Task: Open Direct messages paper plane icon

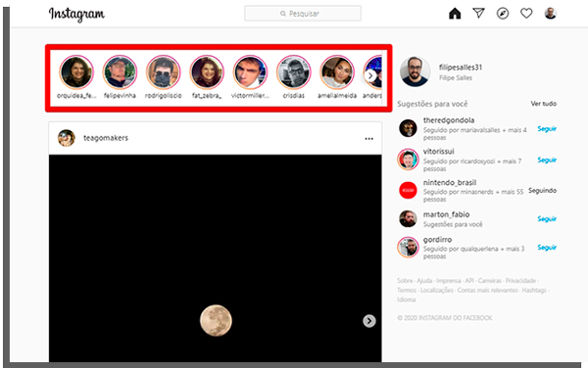Action: [479, 13]
